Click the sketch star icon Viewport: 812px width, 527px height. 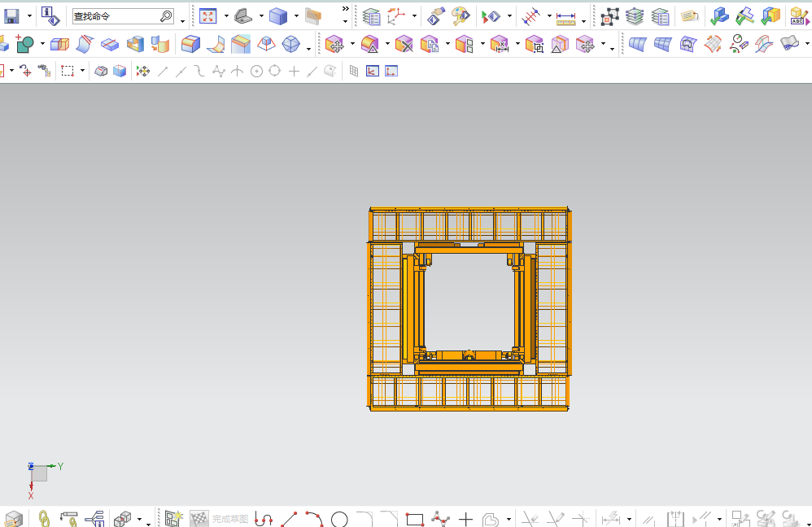(x=173, y=518)
